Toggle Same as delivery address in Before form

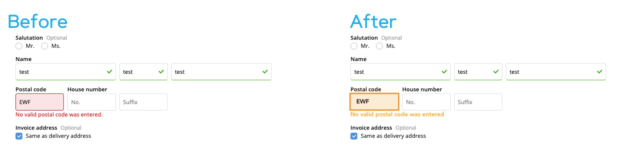click(19, 136)
